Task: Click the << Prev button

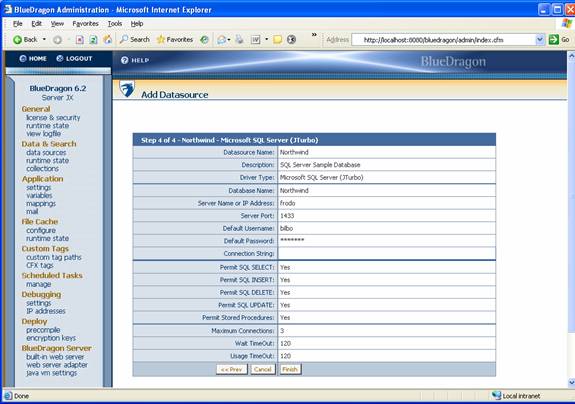Action: pyautogui.click(x=232, y=369)
